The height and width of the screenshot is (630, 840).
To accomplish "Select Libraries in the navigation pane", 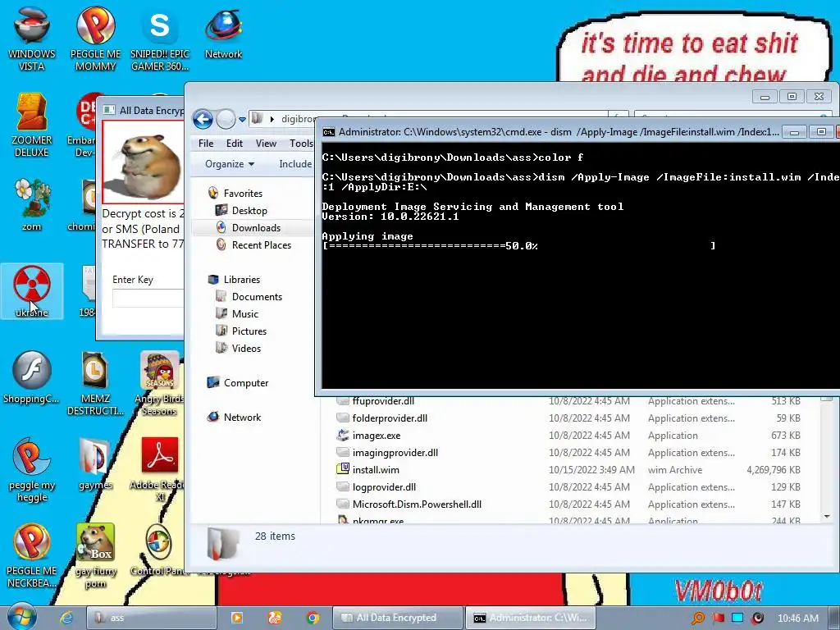I will 242,280.
